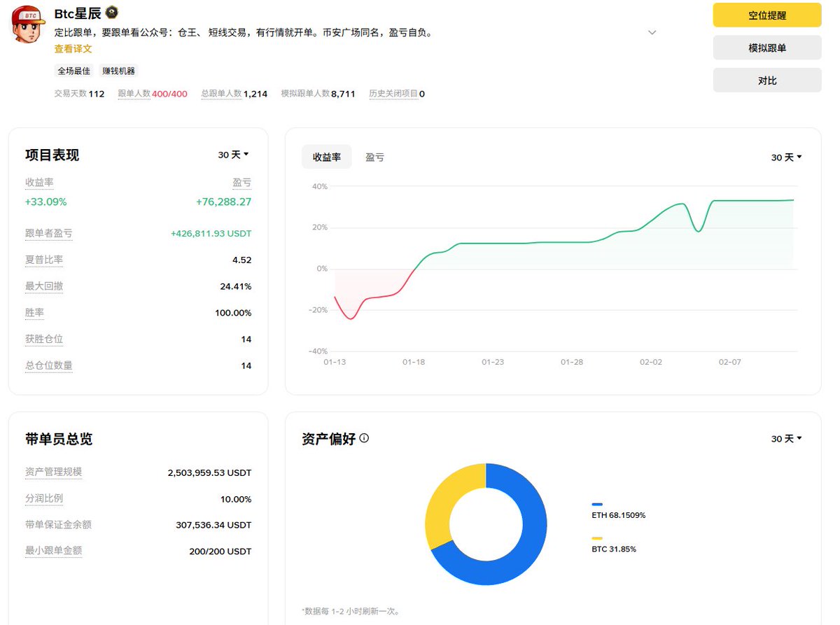The width and height of the screenshot is (840, 625).
Task: Click the +33.09% return value
Action: click(46, 202)
